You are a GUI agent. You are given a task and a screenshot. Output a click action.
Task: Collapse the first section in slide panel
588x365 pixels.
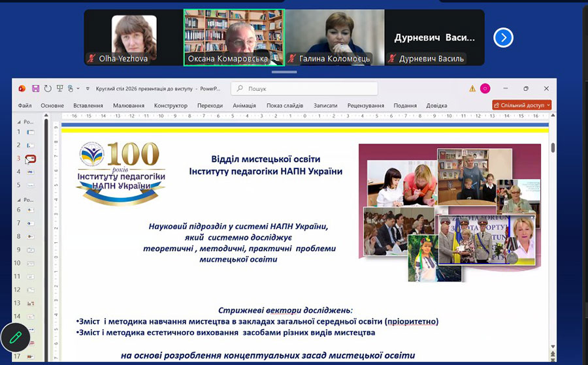coord(19,121)
